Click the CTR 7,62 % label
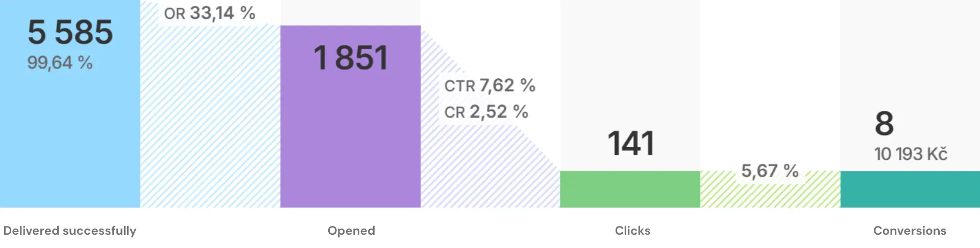 pyautogui.click(x=489, y=85)
